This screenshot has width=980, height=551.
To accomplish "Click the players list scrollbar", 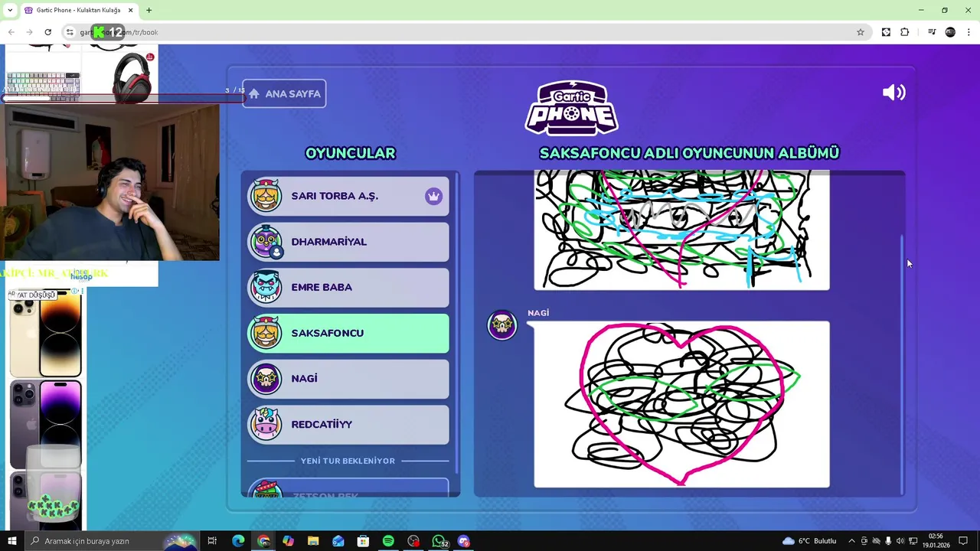I will (457, 322).
